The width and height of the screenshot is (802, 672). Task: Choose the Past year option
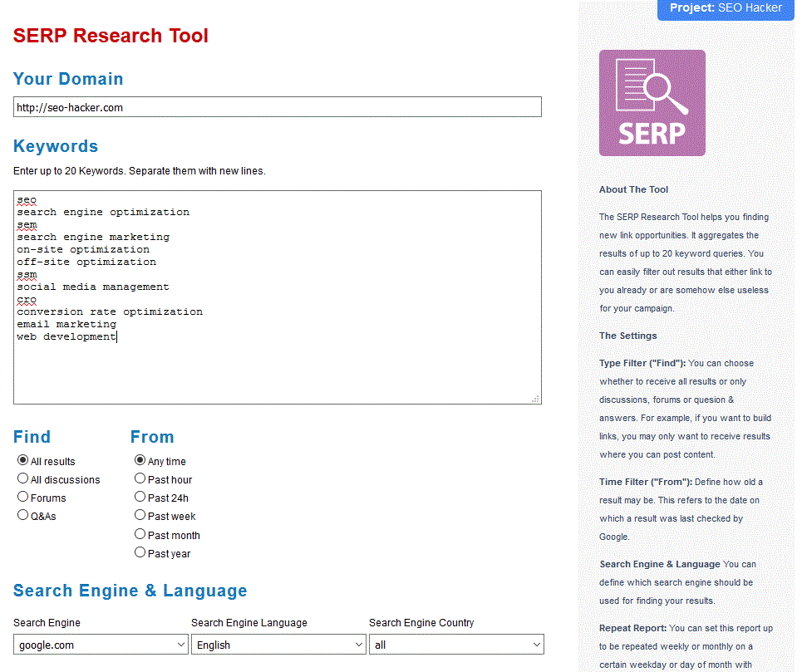pyautogui.click(x=140, y=552)
